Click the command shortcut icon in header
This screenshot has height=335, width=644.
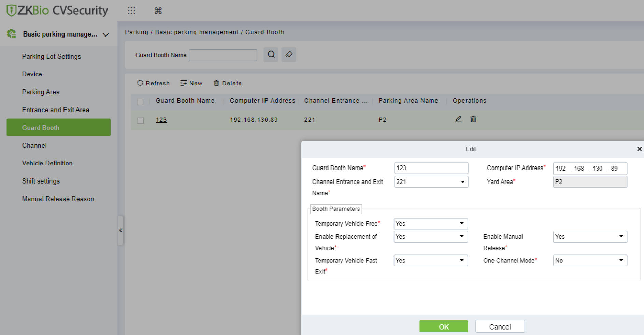(x=158, y=11)
